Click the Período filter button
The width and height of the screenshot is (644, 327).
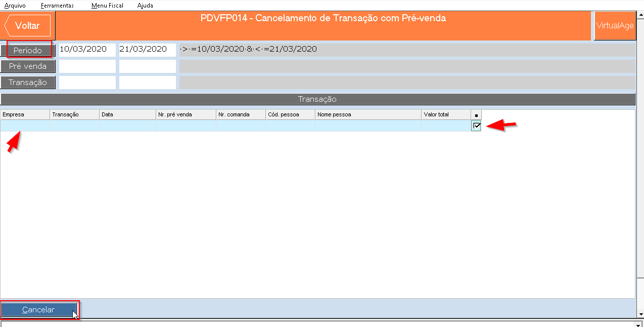(x=28, y=51)
